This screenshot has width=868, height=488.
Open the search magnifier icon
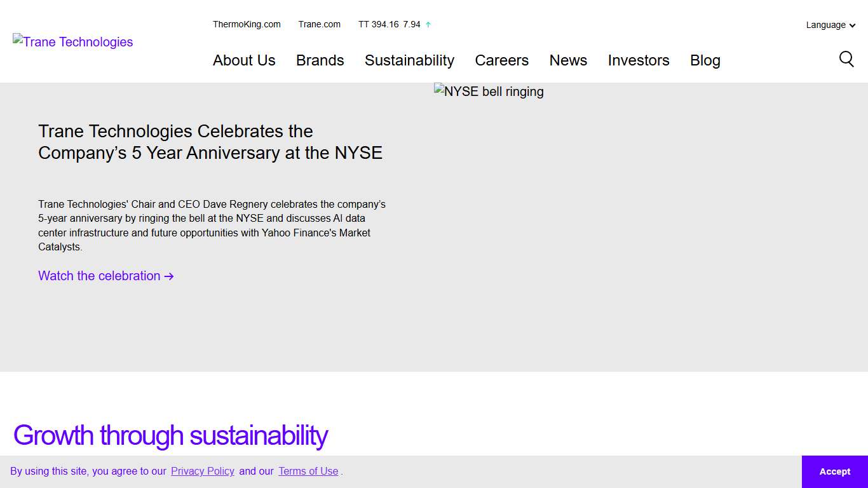pos(846,59)
